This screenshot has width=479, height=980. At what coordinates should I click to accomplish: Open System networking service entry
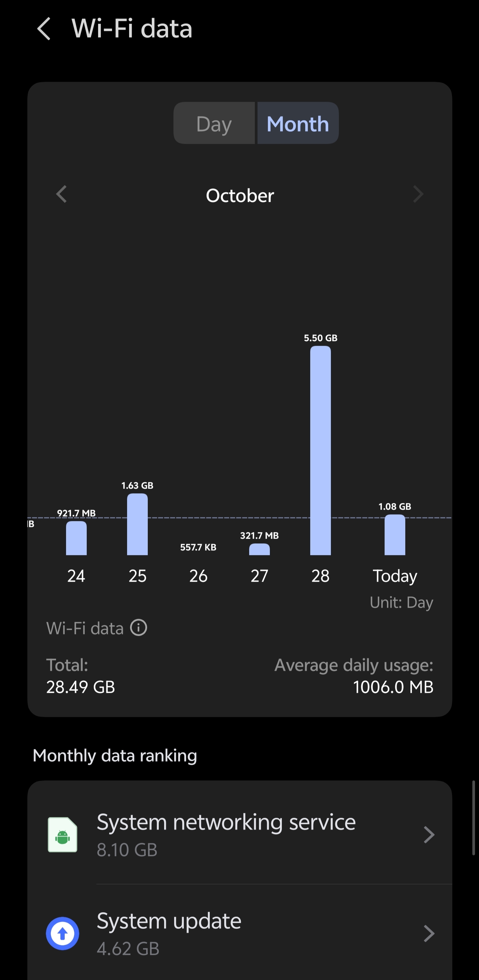tap(226, 835)
